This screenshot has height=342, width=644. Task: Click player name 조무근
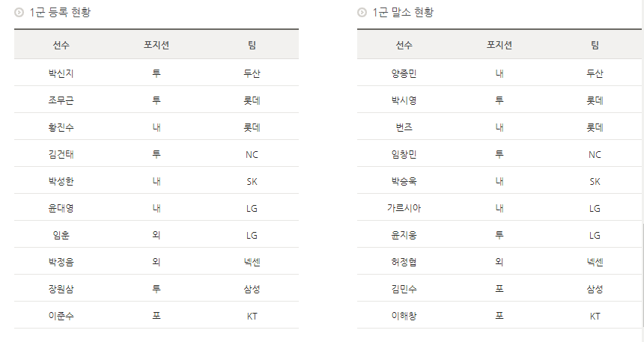61,100
